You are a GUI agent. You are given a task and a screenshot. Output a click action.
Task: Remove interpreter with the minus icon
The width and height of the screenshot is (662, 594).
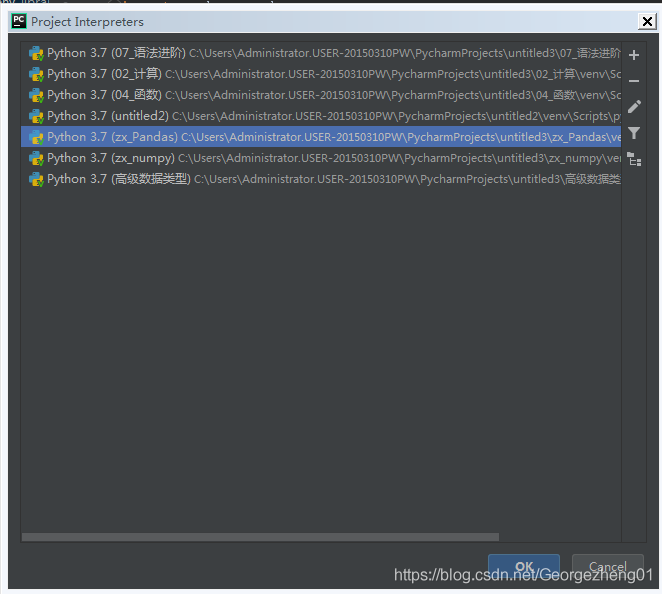click(x=634, y=81)
